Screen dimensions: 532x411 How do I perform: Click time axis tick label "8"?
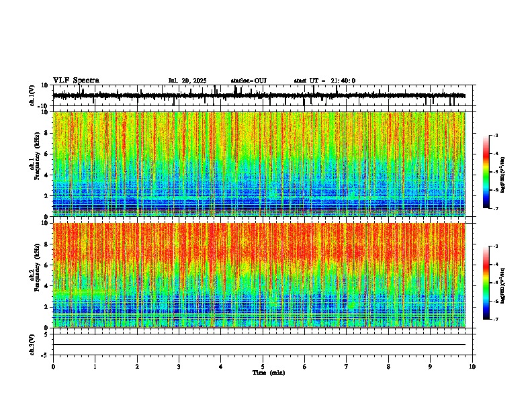(388, 367)
